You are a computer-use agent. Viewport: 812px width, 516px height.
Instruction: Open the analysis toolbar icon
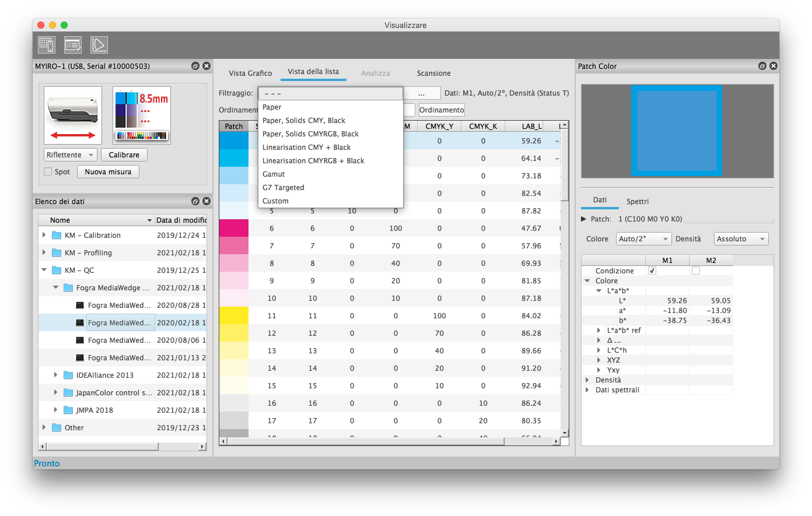coord(99,45)
